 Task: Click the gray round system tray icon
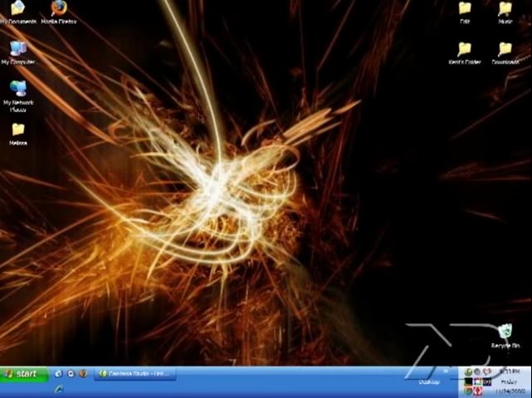(477, 372)
